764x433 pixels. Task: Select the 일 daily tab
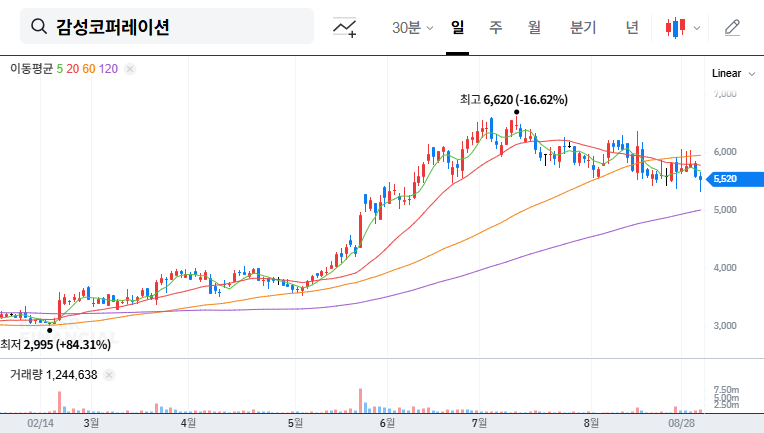(457, 27)
